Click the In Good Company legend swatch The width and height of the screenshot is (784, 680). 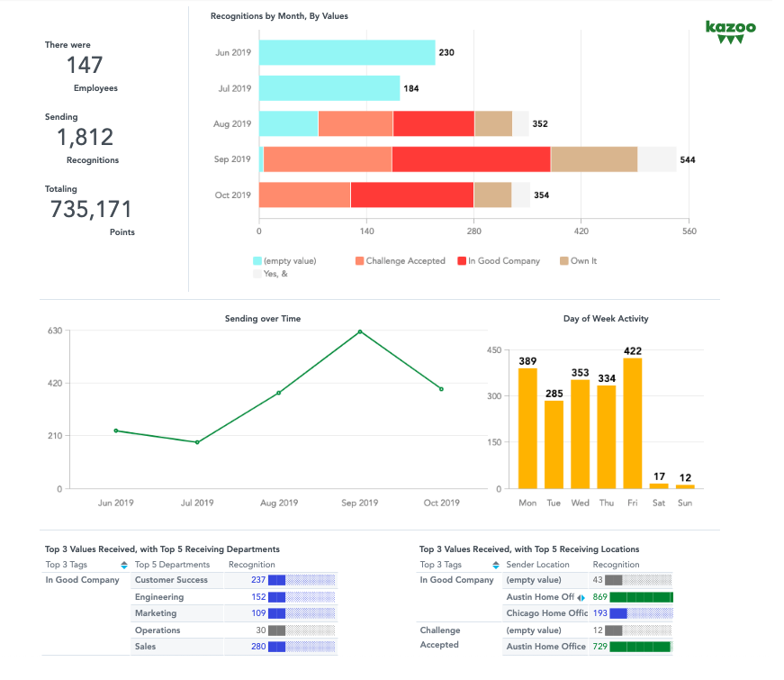coord(462,261)
